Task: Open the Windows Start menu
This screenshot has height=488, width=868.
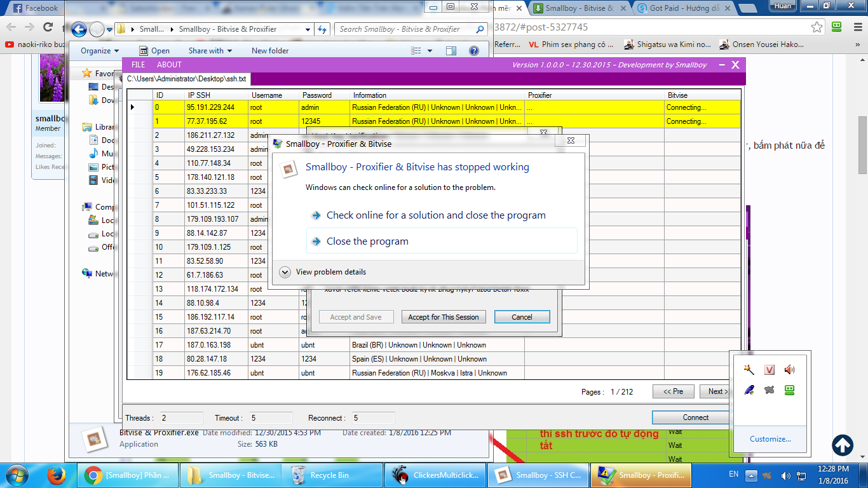Action: 17,475
